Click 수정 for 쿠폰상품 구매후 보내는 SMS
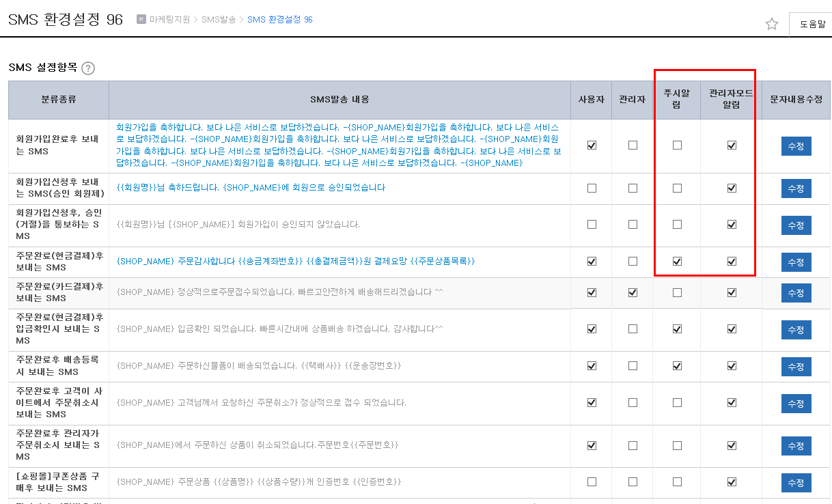Viewport: 832px width, 504px height. 796,483
